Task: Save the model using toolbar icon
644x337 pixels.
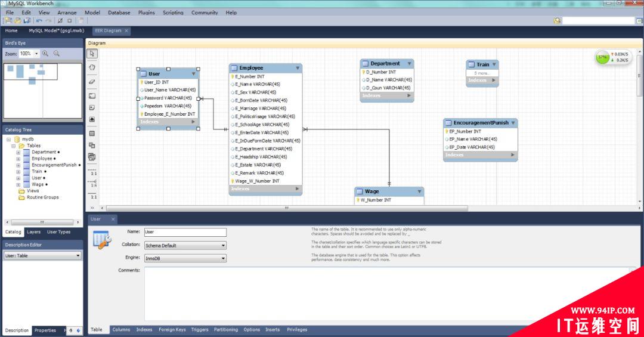Action: click(27, 20)
